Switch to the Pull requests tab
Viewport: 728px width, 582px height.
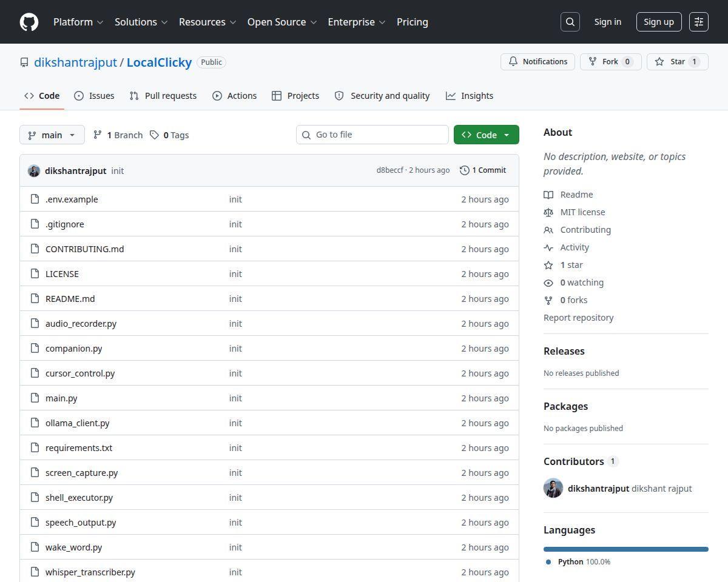(163, 96)
